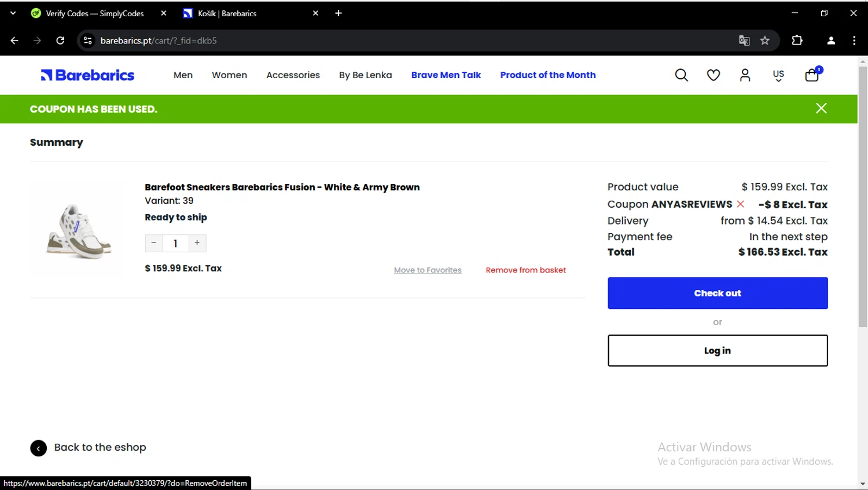Open the Accessories menu
The width and height of the screenshot is (868, 490).
tap(293, 75)
